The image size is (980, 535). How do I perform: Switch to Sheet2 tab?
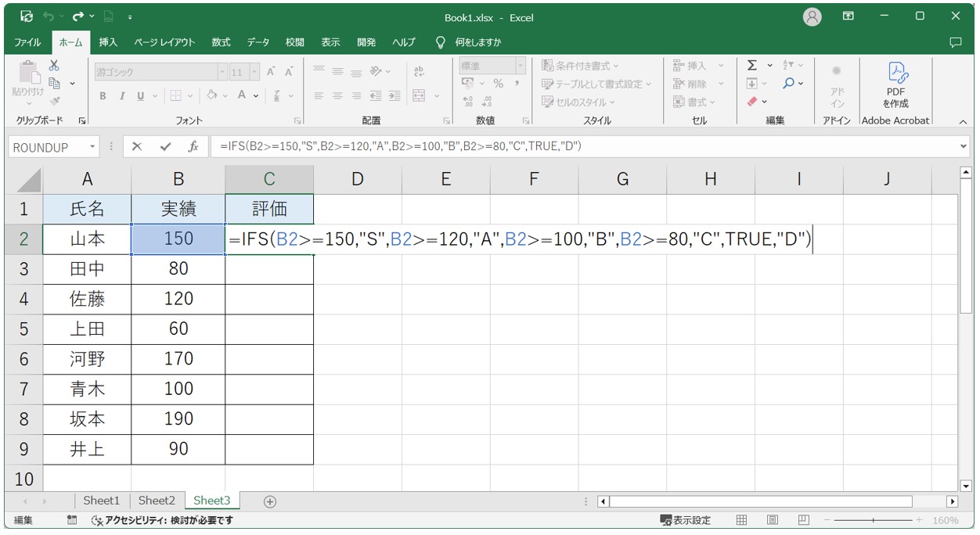pos(157,501)
